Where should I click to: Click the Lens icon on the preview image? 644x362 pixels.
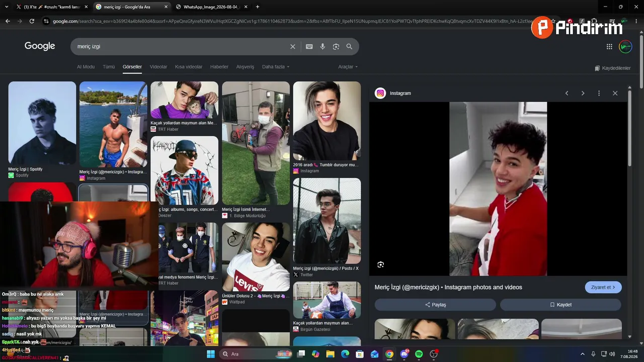380,264
